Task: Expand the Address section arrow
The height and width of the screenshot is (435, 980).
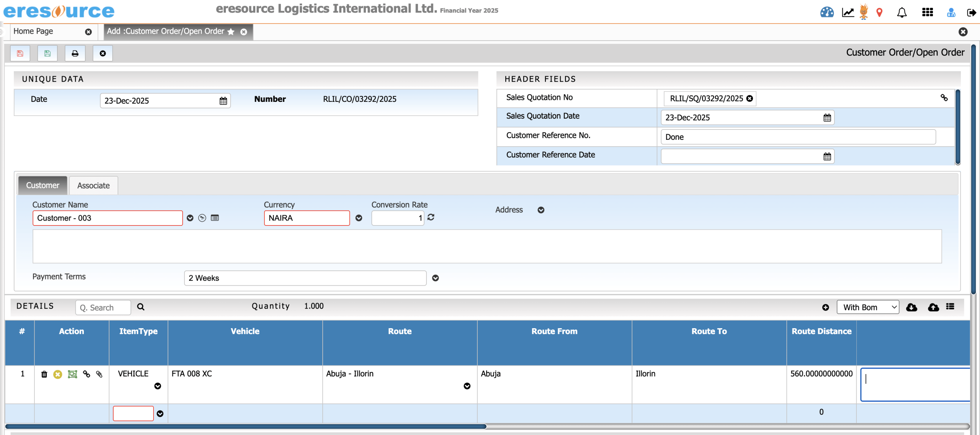Action: (541, 210)
